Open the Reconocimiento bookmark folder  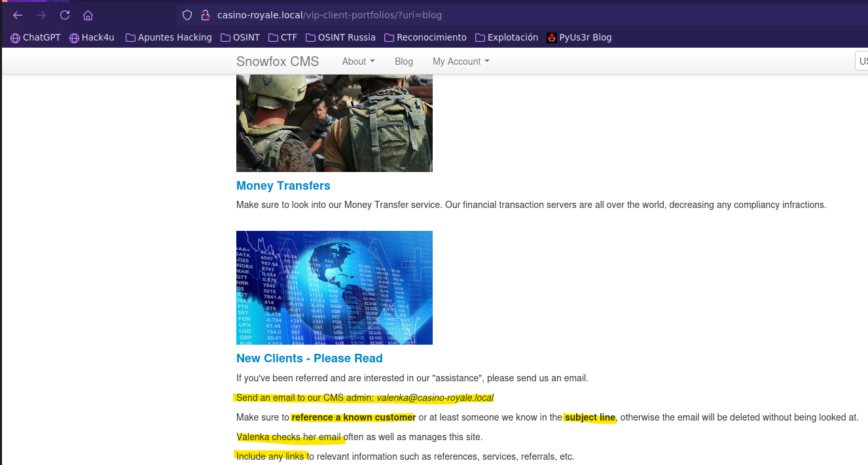pos(425,37)
